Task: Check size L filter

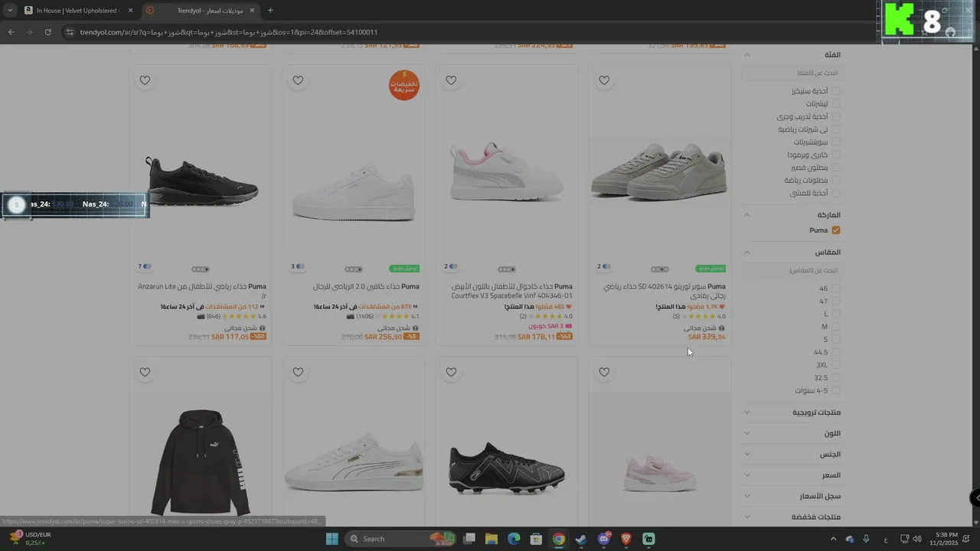Action: point(836,314)
